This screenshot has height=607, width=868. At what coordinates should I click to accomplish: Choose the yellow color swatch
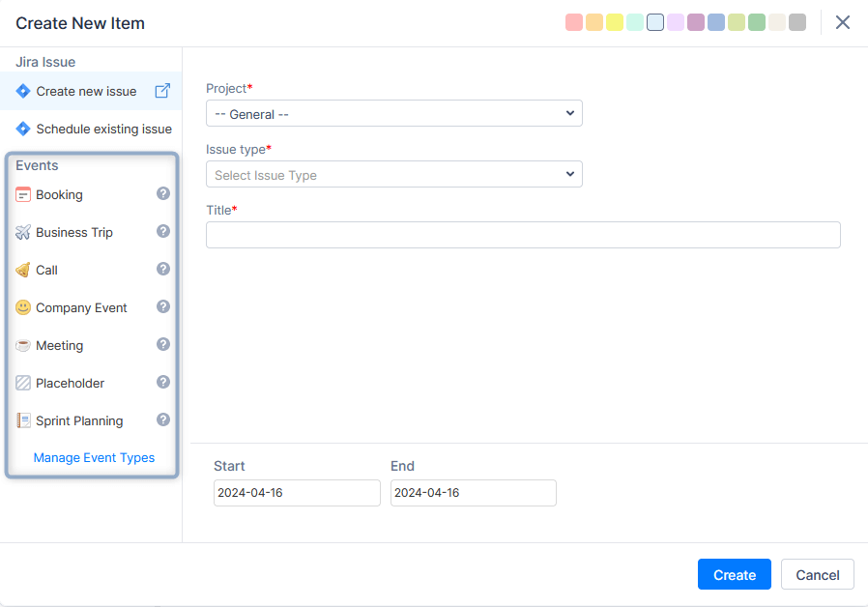click(x=615, y=22)
